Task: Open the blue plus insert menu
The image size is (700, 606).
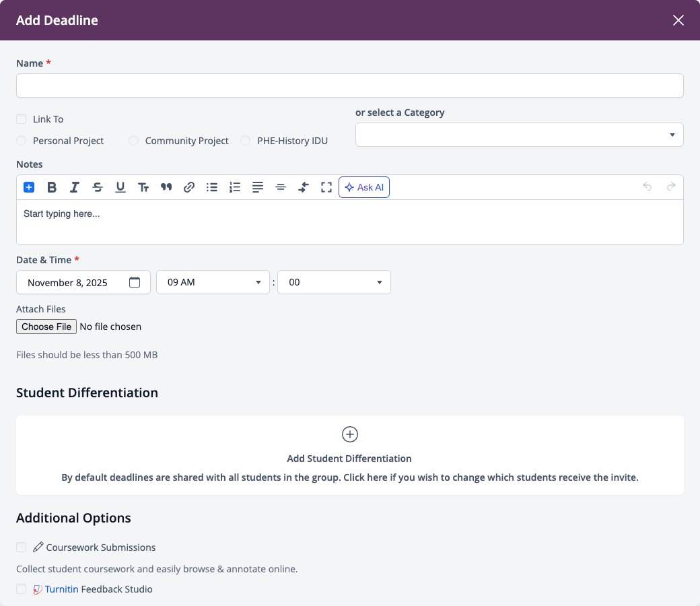Action: click(29, 187)
